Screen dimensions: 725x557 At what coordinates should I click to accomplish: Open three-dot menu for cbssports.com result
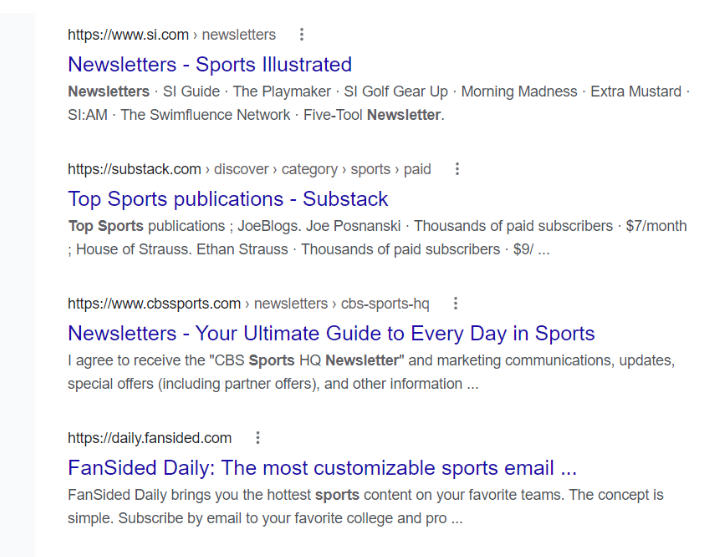click(456, 303)
